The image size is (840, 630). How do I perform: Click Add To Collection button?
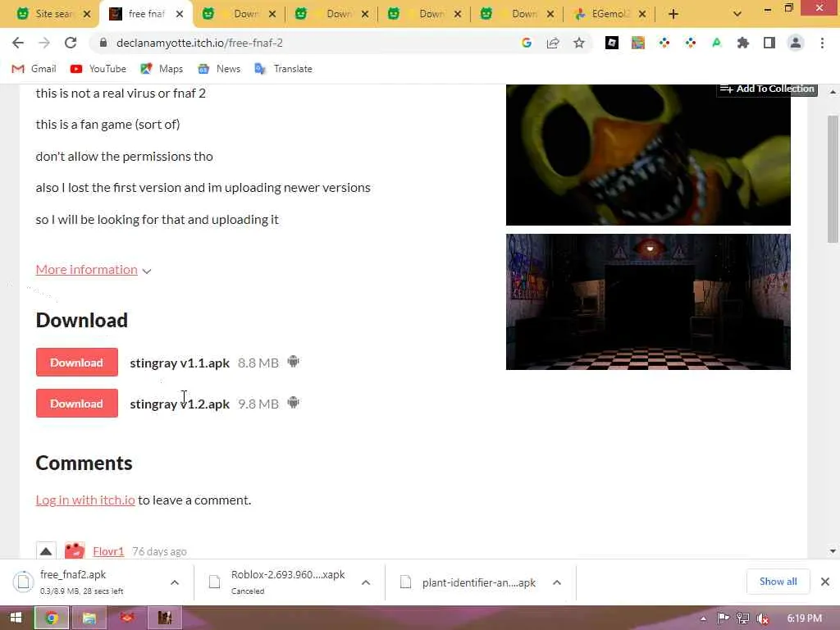pos(767,89)
